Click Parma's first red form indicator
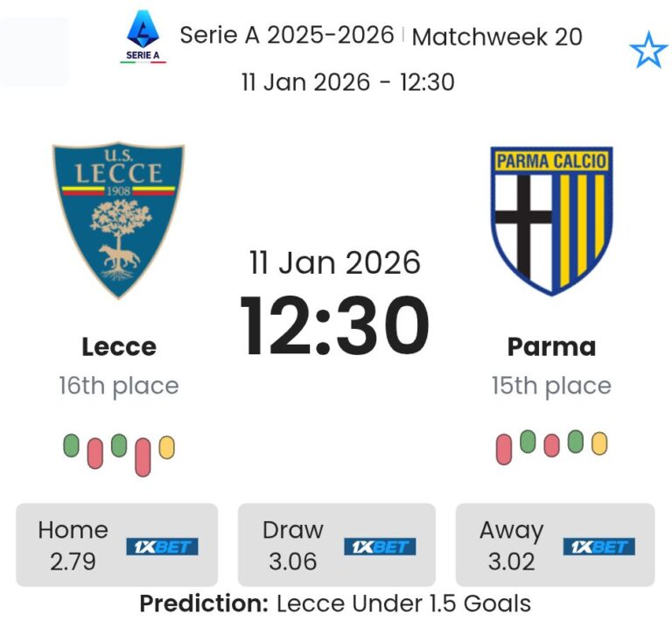Screen dimensions: 672x628 [x=504, y=449]
